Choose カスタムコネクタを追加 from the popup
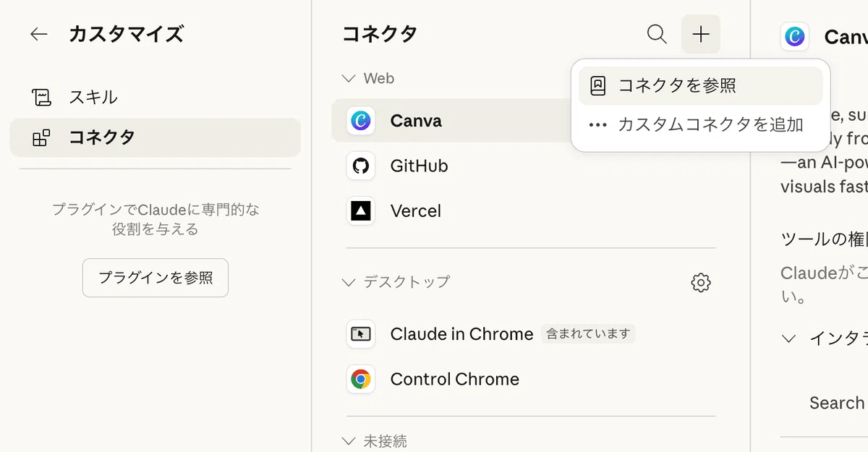 pos(710,124)
